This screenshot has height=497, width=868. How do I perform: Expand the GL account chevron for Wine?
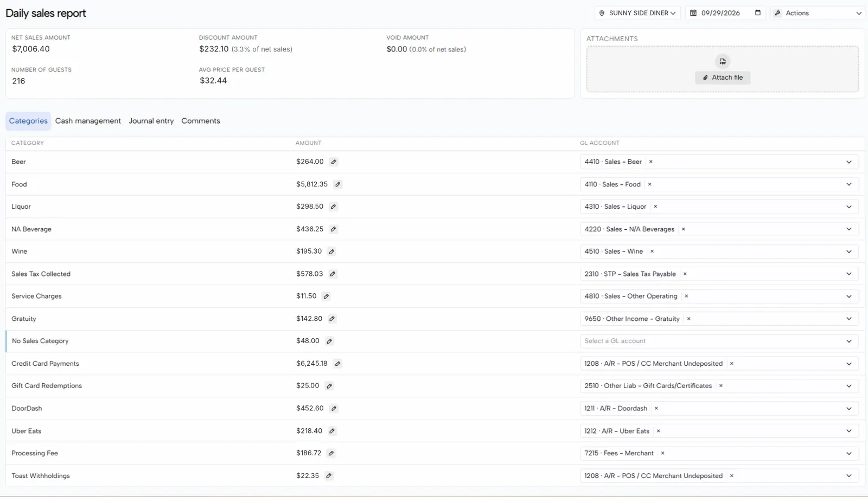(848, 251)
